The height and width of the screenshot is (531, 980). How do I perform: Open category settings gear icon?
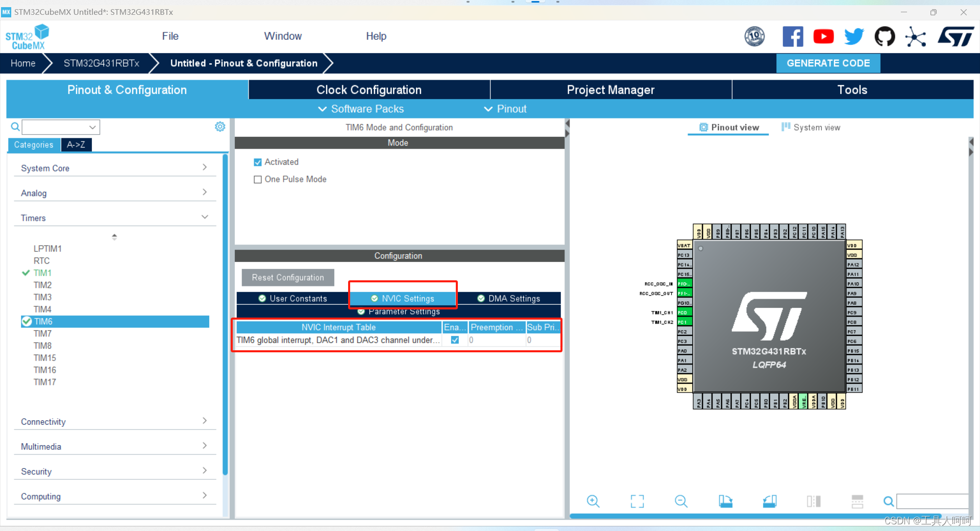point(220,127)
